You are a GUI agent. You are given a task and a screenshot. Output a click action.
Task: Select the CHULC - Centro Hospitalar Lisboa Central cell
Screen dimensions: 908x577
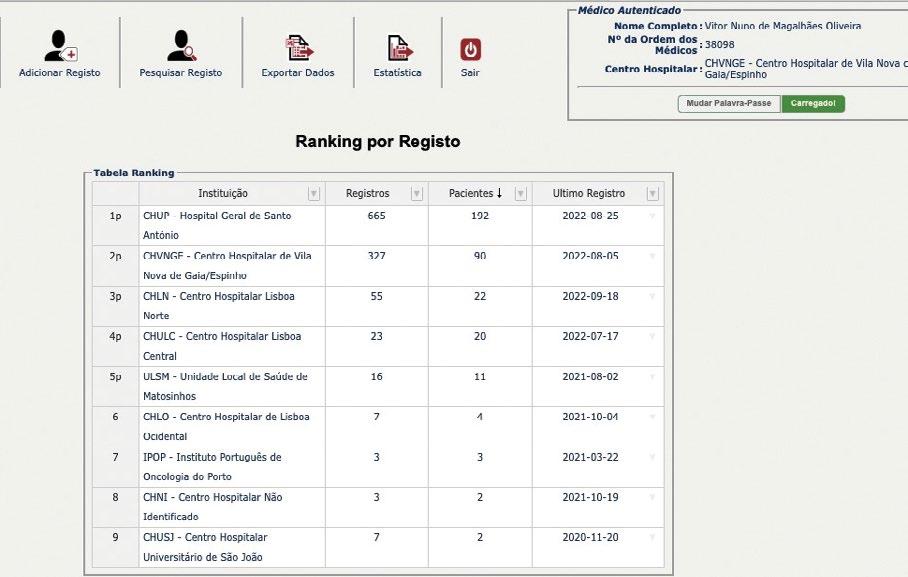(232, 346)
